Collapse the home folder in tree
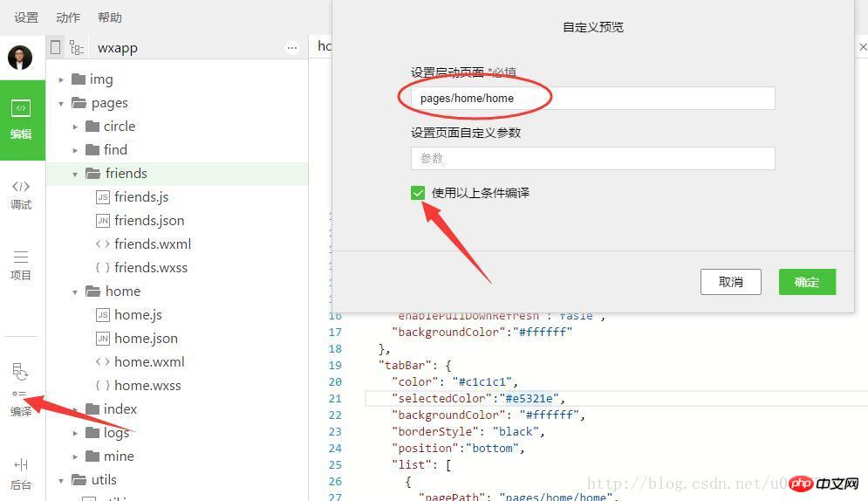 pyautogui.click(x=76, y=292)
